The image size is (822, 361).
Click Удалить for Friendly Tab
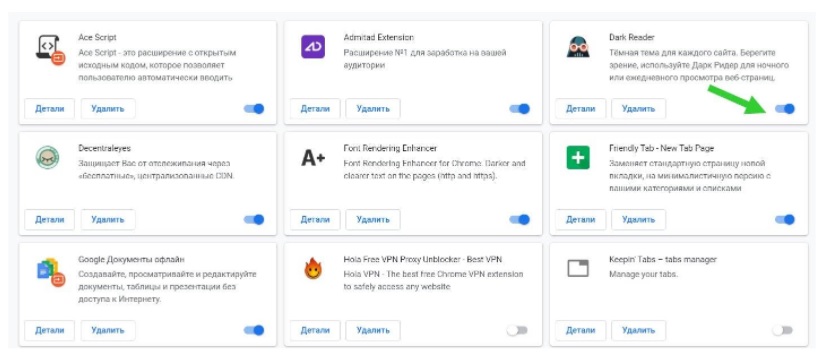click(639, 220)
